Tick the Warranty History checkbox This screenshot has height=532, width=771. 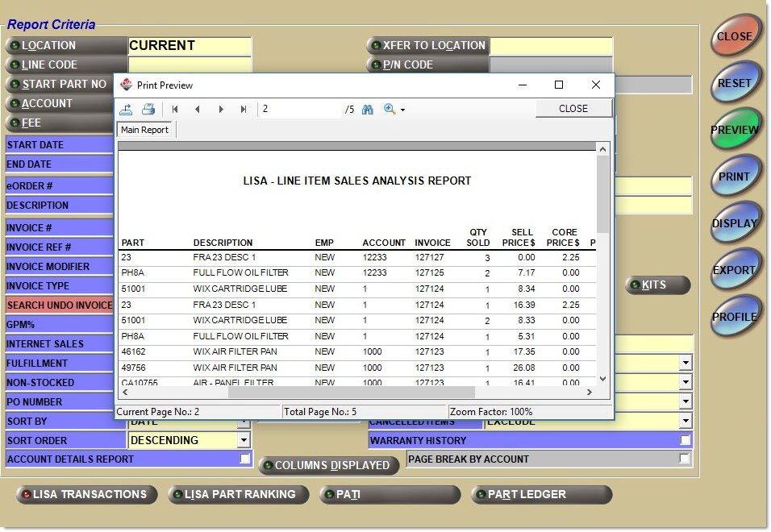point(685,440)
